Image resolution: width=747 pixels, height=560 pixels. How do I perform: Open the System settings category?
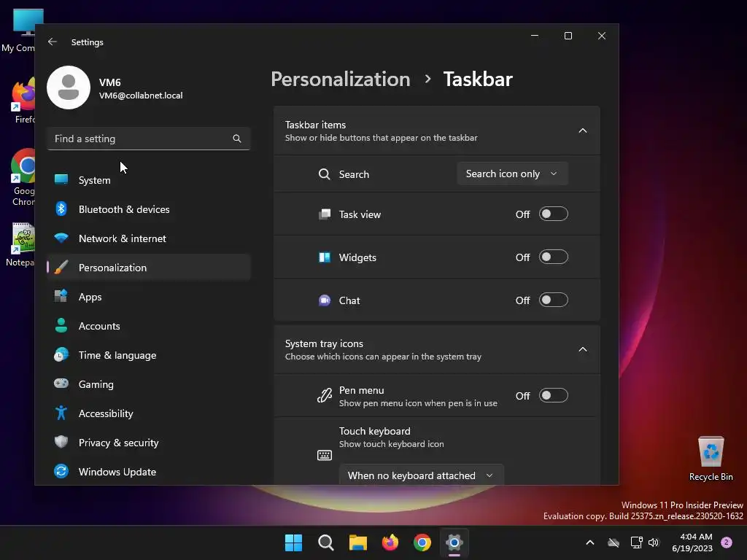coord(149,180)
